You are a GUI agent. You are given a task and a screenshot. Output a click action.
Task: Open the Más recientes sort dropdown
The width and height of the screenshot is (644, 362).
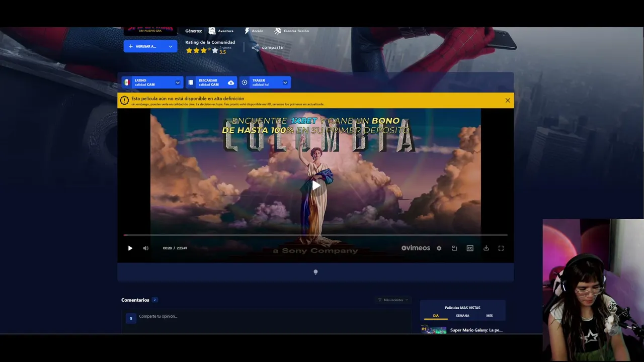tap(393, 300)
